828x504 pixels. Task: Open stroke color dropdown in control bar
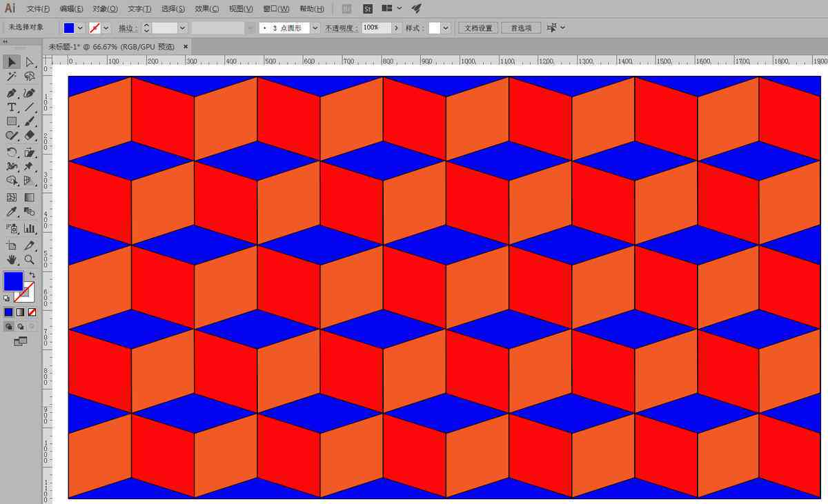click(x=106, y=28)
